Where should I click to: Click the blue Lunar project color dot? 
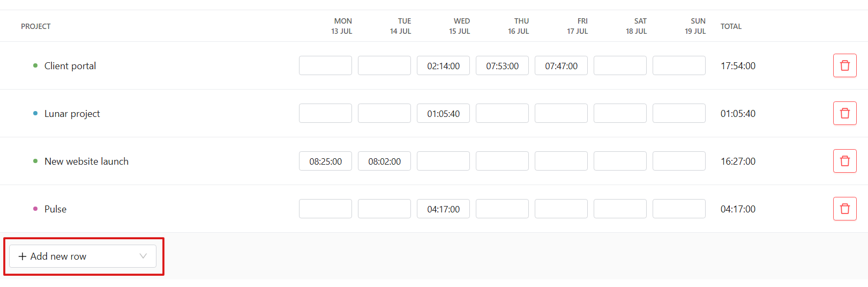pos(35,113)
